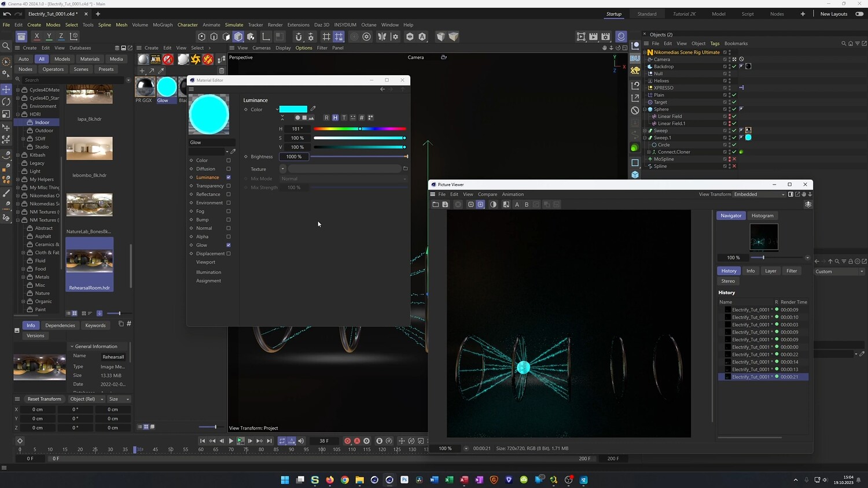Click the cyan Luminance color swatch
Image resolution: width=868 pixels, height=488 pixels.
[x=293, y=109]
